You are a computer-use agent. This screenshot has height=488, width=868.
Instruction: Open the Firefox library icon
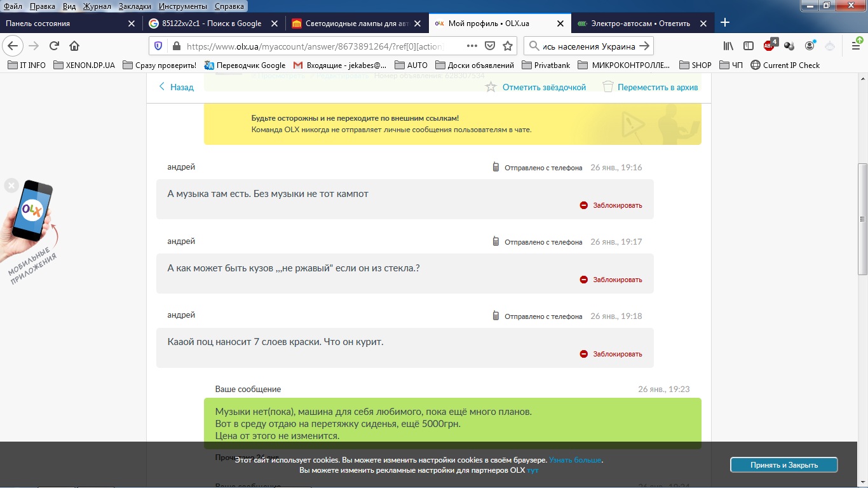coord(729,46)
